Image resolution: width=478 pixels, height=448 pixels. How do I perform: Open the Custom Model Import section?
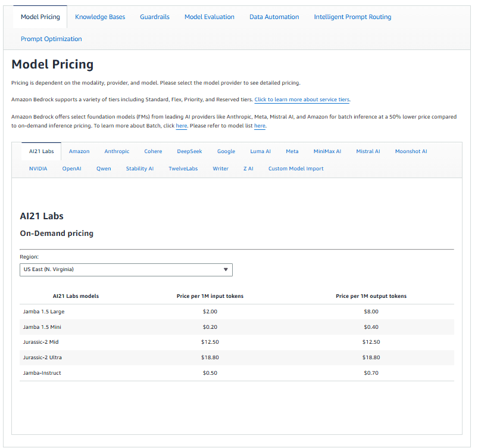(296, 169)
